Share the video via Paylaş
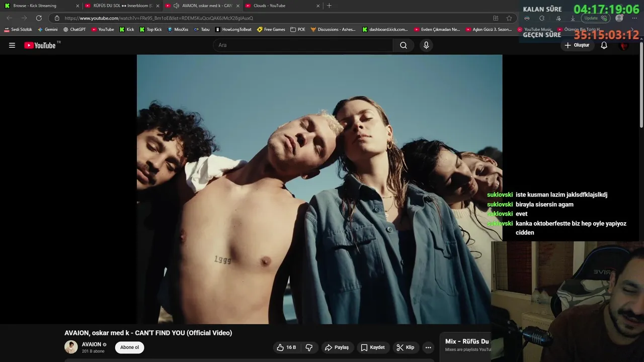Screen dimensions: 644x362 pos(337,347)
